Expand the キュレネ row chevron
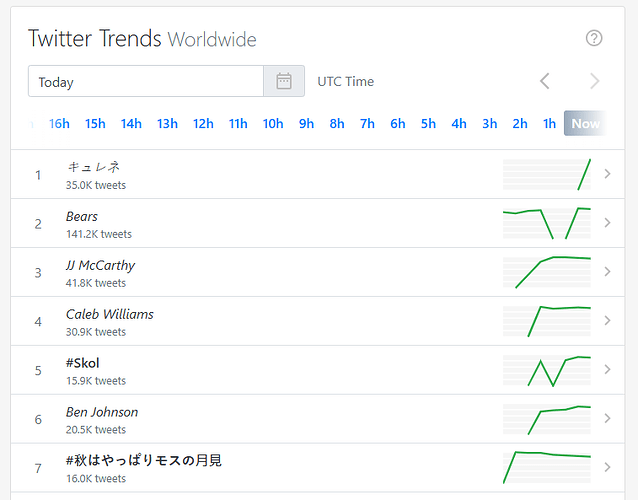This screenshot has width=638, height=500. tap(607, 174)
